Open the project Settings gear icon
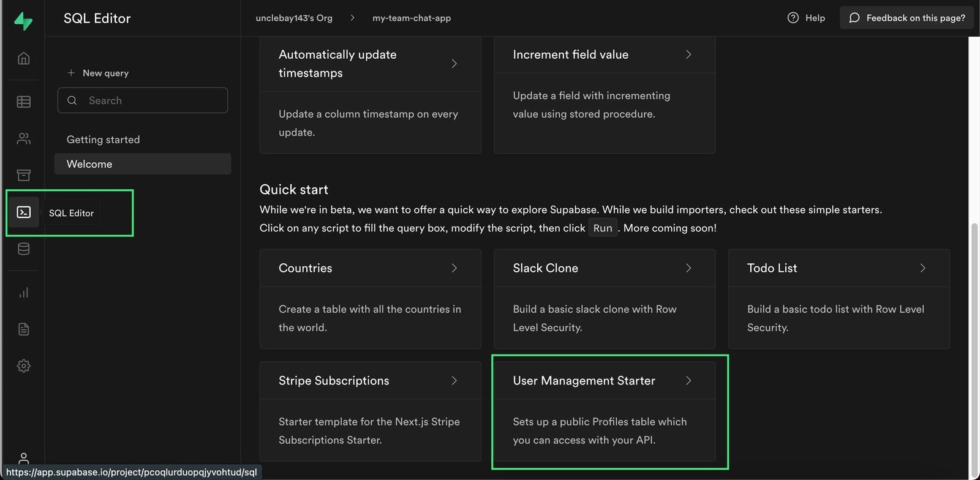Image resolution: width=980 pixels, height=480 pixels. tap(23, 366)
